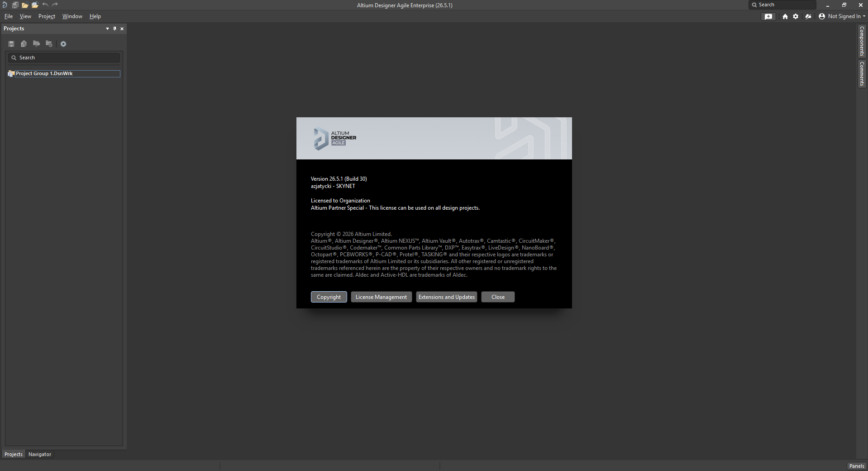Click the Save All Documents icon in the title bar
This screenshot has width=868, height=471.
pyautogui.click(x=15, y=5)
